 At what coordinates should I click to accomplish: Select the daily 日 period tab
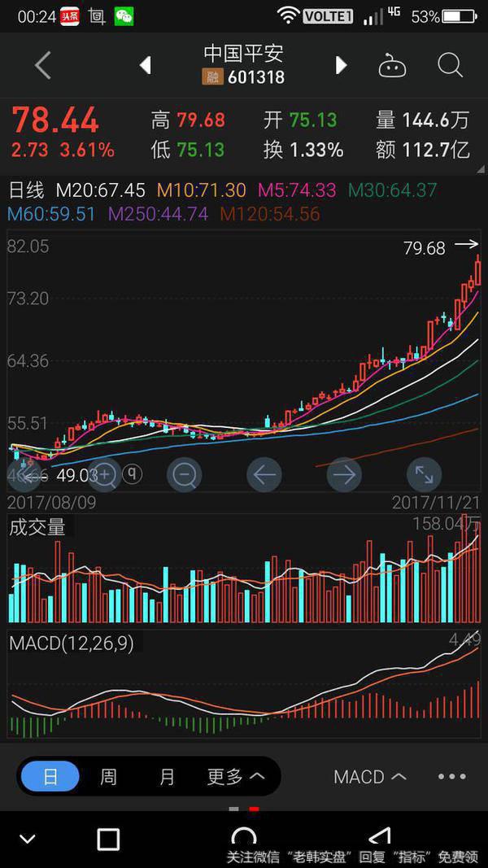click(50, 776)
